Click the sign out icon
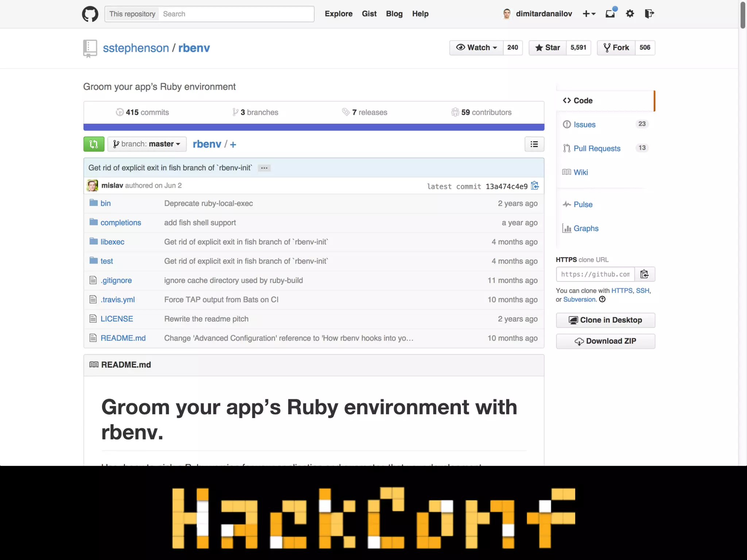The image size is (747, 560). click(x=649, y=14)
